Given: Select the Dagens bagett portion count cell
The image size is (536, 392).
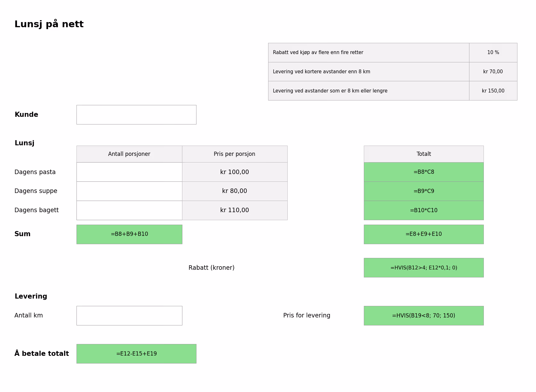Looking at the screenshot, I should tap(129, 210).
